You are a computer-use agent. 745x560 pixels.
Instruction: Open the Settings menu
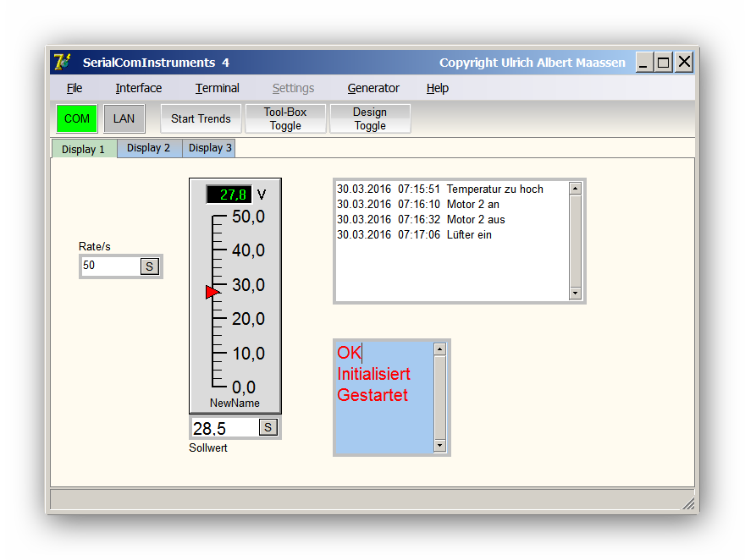[x=293, y=88]
